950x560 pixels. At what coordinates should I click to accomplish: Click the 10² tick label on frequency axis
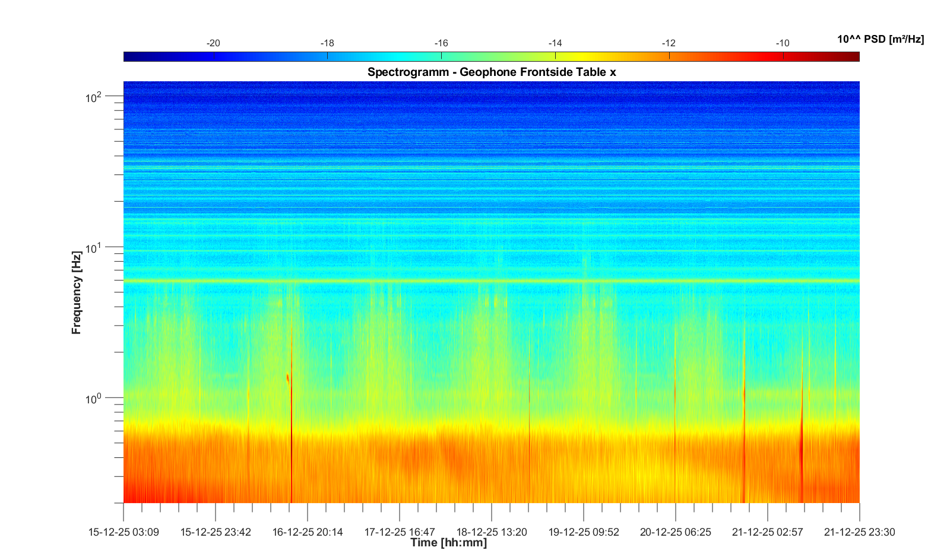click(x=94, y=97)
